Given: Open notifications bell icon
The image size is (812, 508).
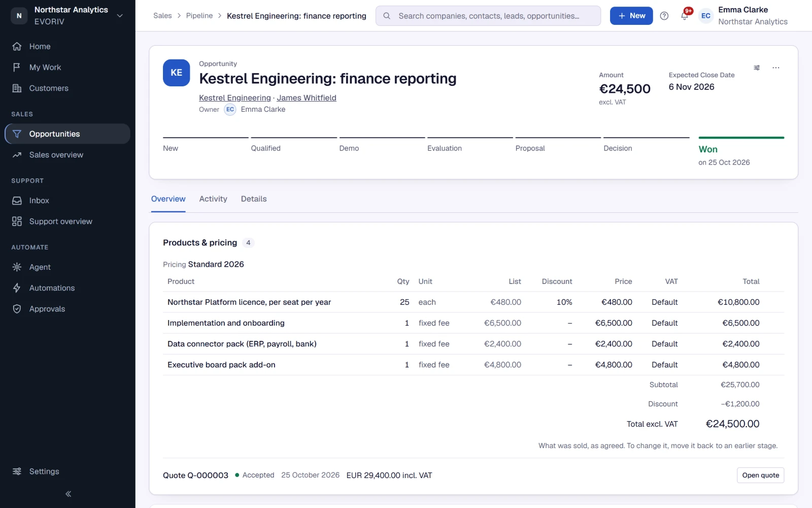Looking at the screenshot, I should [x=684, y=16].
